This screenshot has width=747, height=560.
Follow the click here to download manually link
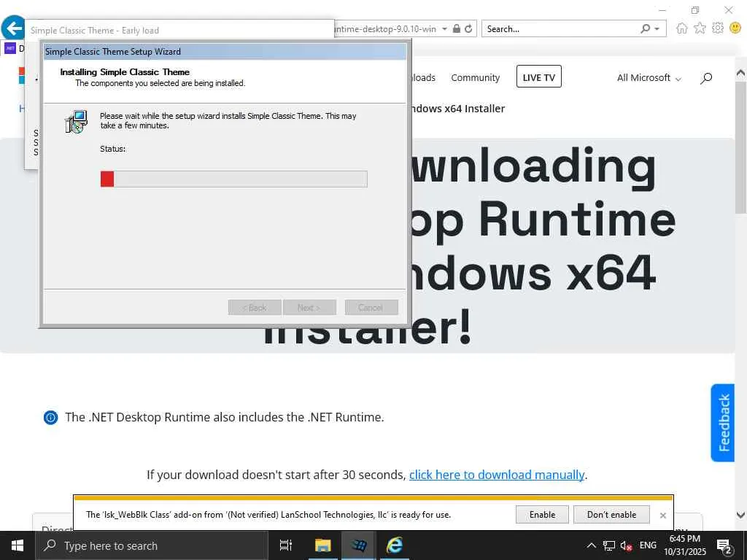click(x=496, y=475)
